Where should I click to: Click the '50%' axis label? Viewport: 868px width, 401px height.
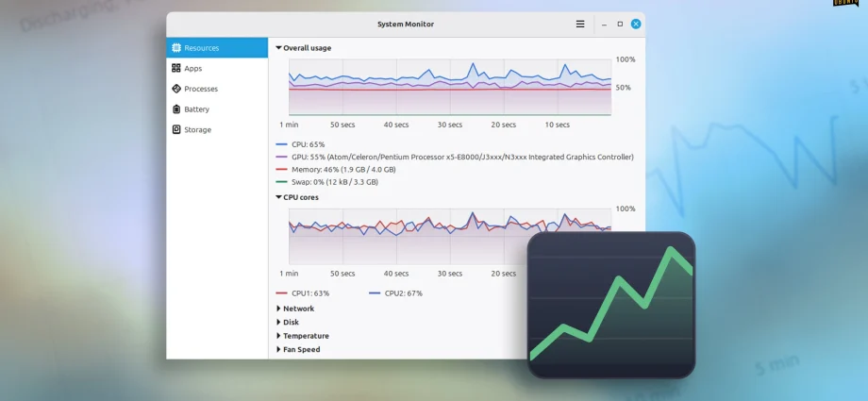point(624,88)
